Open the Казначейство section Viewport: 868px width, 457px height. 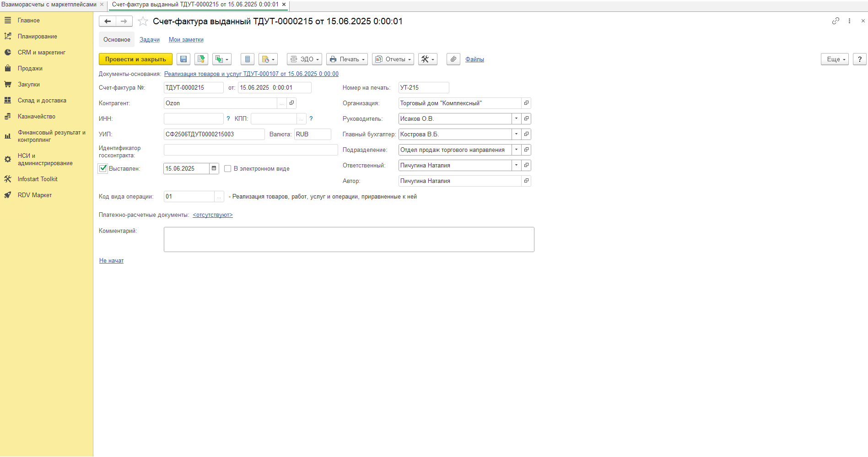point(37,117)
